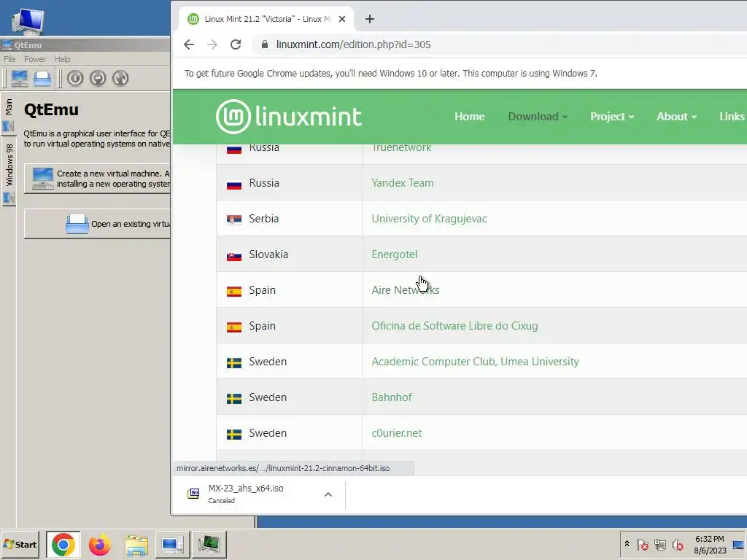Reload the Linux Mint page
The width and height of the screenshot is (747, 560).
pos(236,44)
